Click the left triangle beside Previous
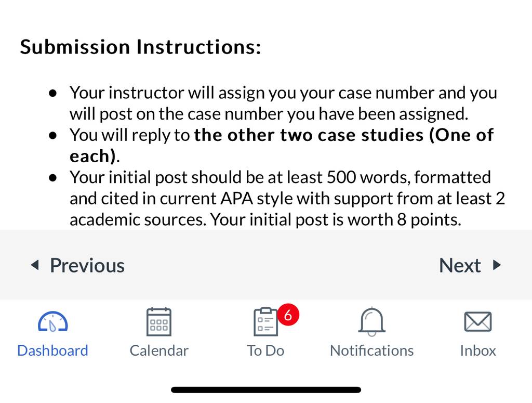This screenshot has width=532, height=403. (35, 265)
